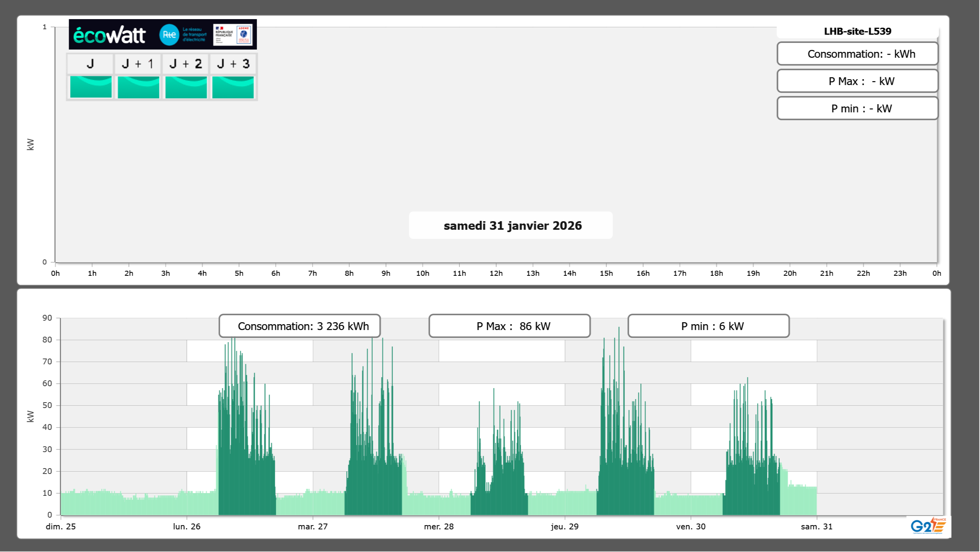Click the P min : 6 kW box

click(x=708, y=326)
